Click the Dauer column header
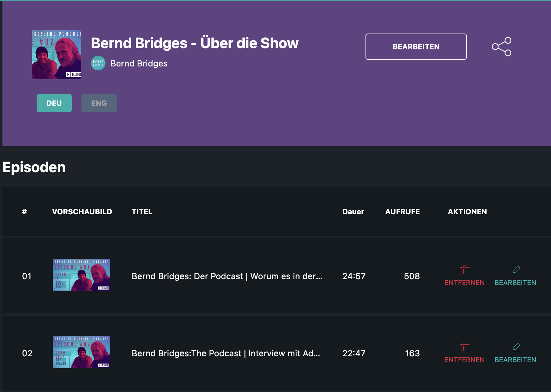551x392 pixels. coord(353,212)
